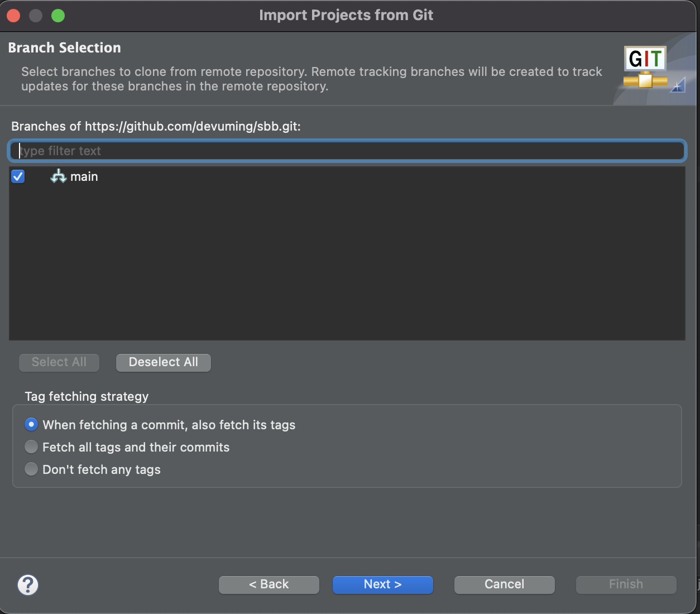
Task: Click the 'Import Projects from Git' title
Action: (346, 15)
